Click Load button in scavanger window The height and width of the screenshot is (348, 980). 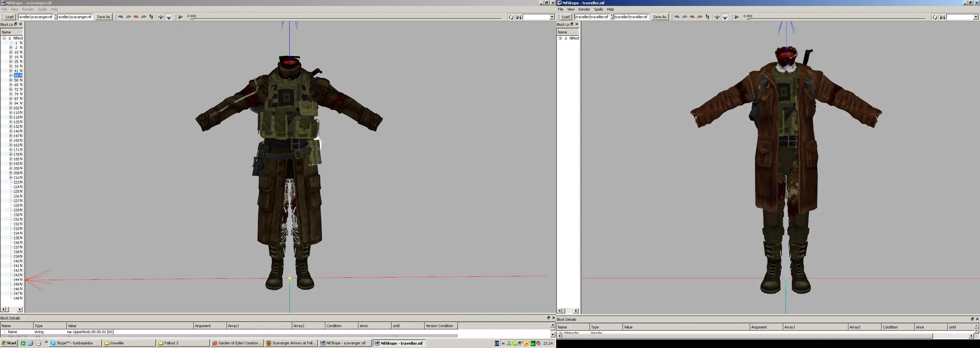(9, 17)
